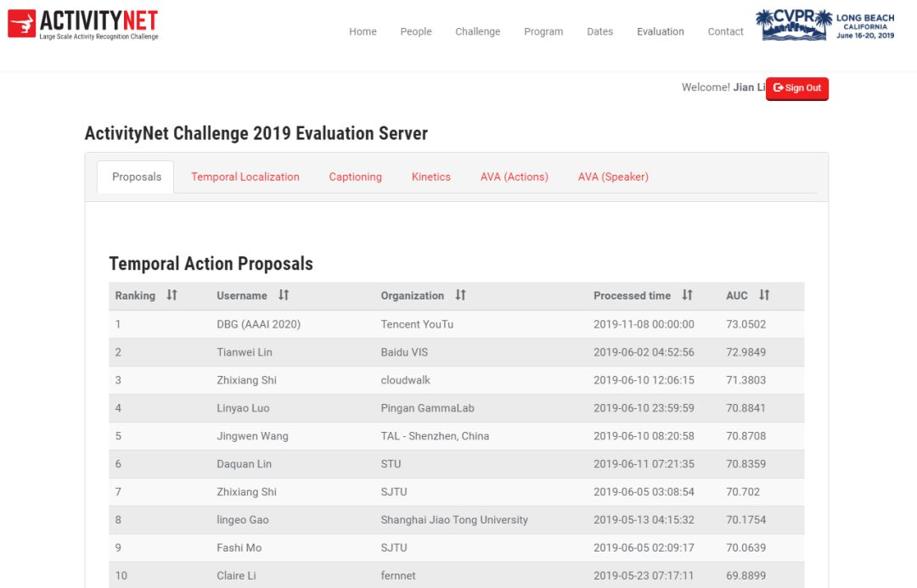917x588 pixels.
Task: Click the Processed time column header
Action: coord(632,296)
